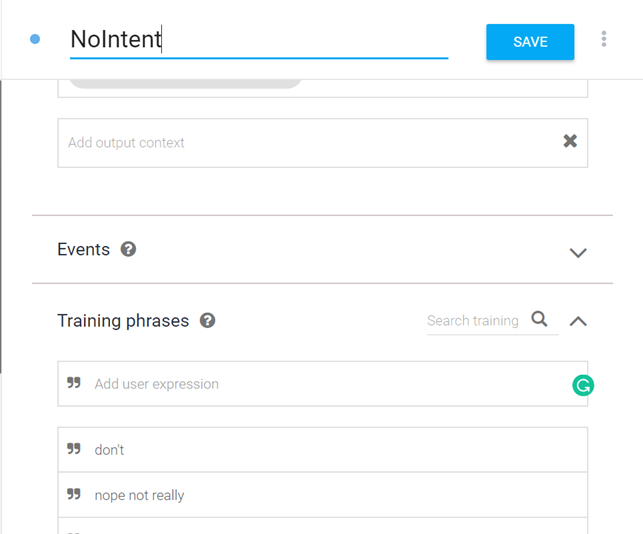Click the quote icon beside Add user expression
The height and width of the screenshot is (534, 643).
[74, 383]
